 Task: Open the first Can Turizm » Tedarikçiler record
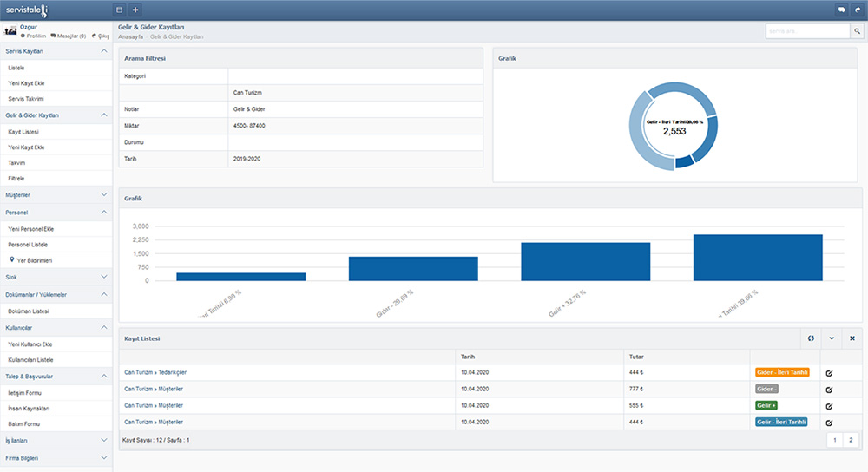[x=155, y=372]
